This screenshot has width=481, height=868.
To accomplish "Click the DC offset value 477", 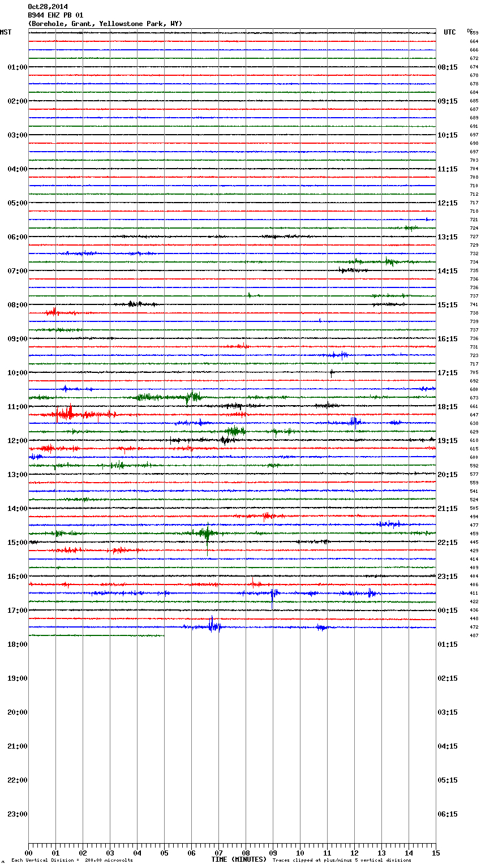I will [x=474, y=526].
